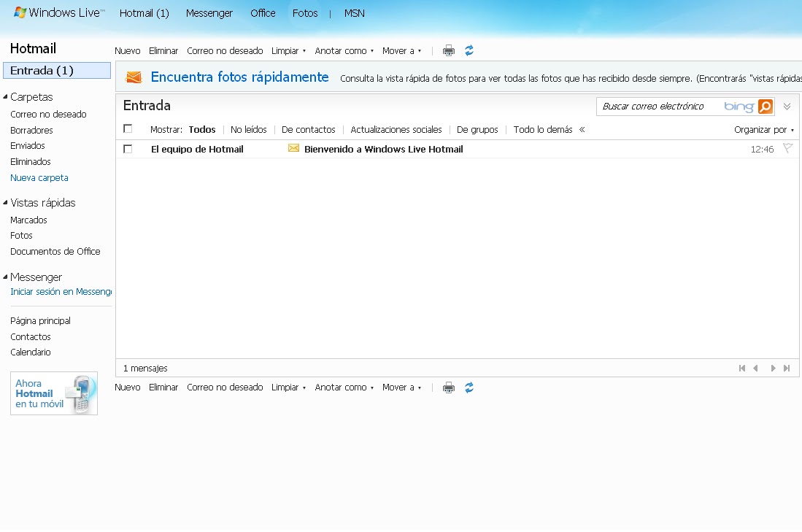
Task: Open the Borradores folder
Action: point(31,131)
